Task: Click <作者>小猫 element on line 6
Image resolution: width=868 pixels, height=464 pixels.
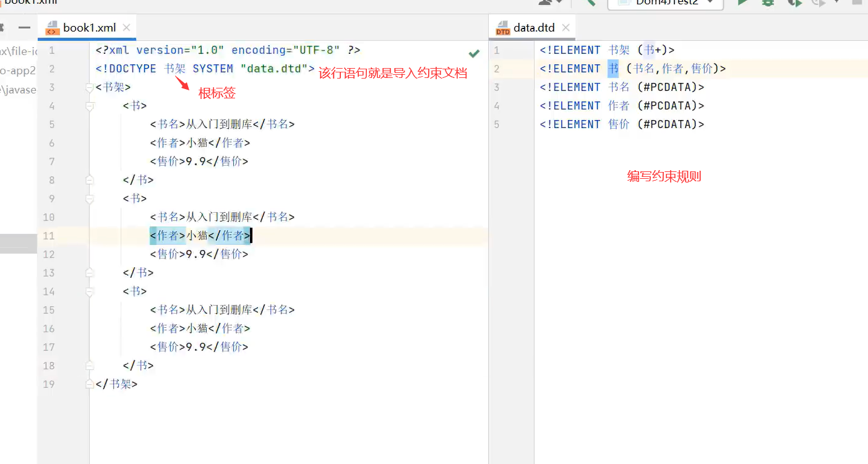Action: pyautogui.click(x=200, y=143)
